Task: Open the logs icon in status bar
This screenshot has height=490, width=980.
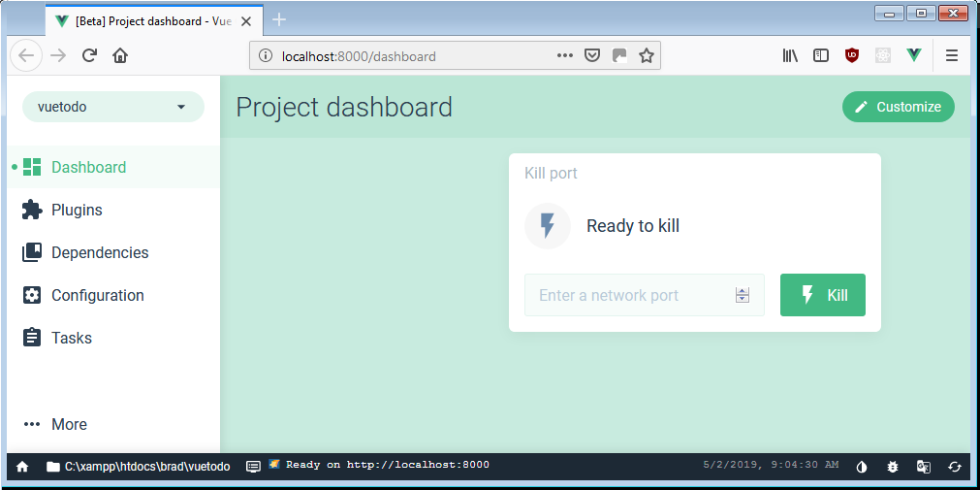Action: (x=253, y=466)
